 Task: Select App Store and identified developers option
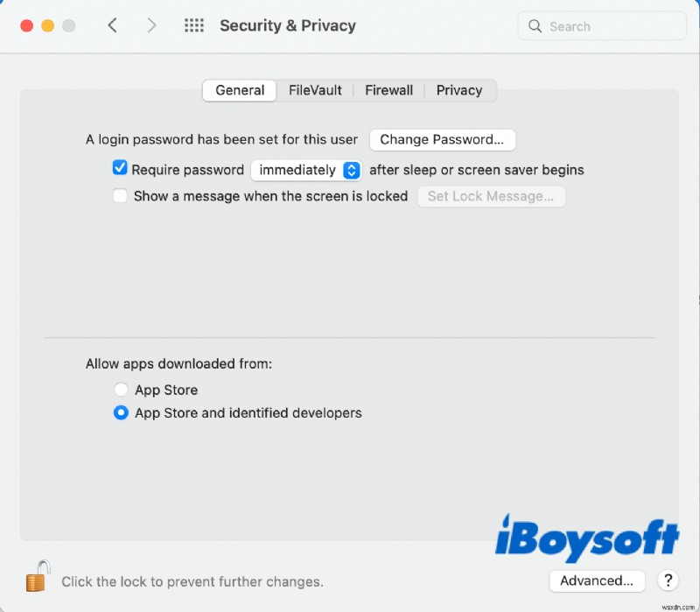click(x=121, y=412)
